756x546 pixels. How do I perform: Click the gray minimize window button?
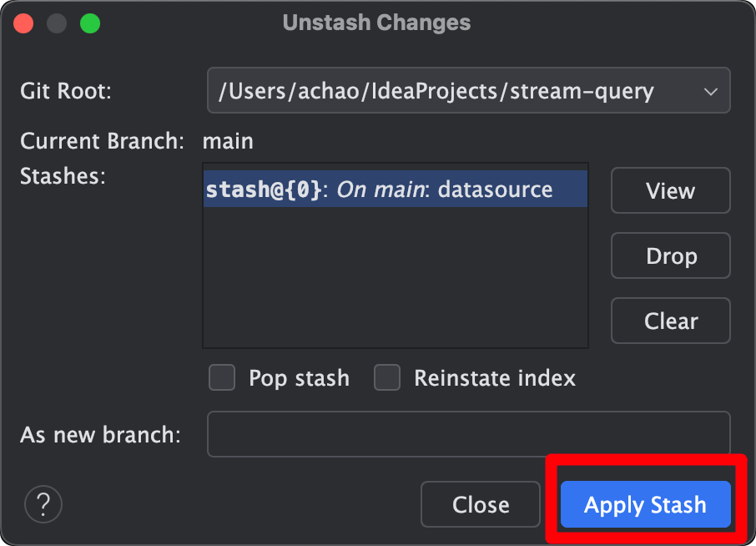[57, 23]
